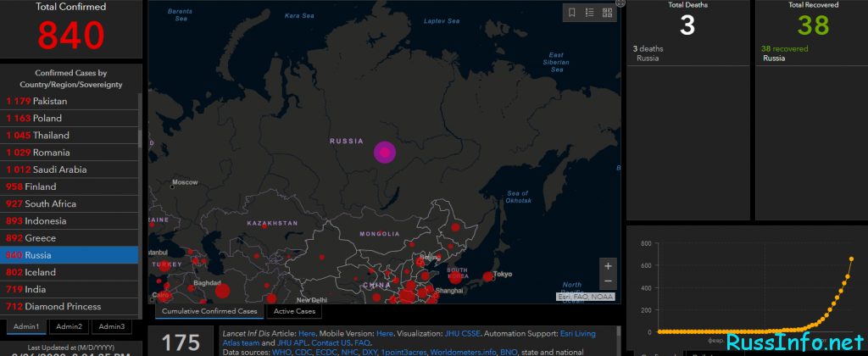Select the Active Cases tab
868x356 pixels.
294,311
